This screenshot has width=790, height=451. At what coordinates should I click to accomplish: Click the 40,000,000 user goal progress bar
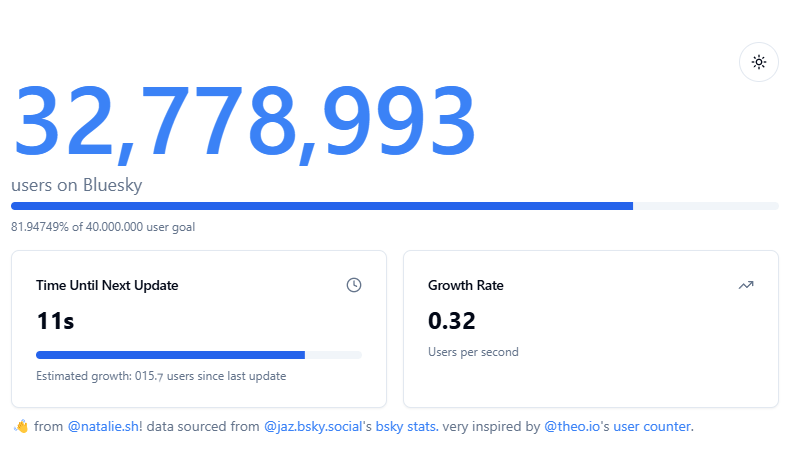(395, 206)
